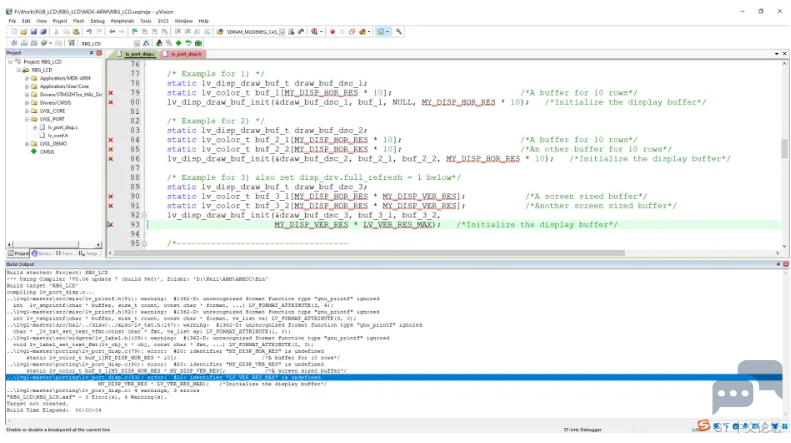Click the Start/Stop Debug Session magnifier icon
The height and width of the screenshot is (443, 791).
coord(314,32)
